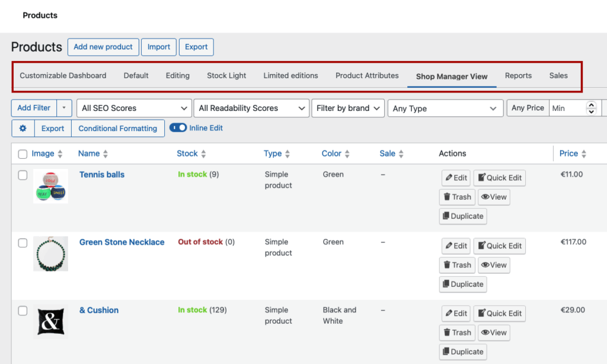The width and height of the screenshot is (607, 364).
Task: Click the Tennis balls product thumbnail
Action: point(50,186)
